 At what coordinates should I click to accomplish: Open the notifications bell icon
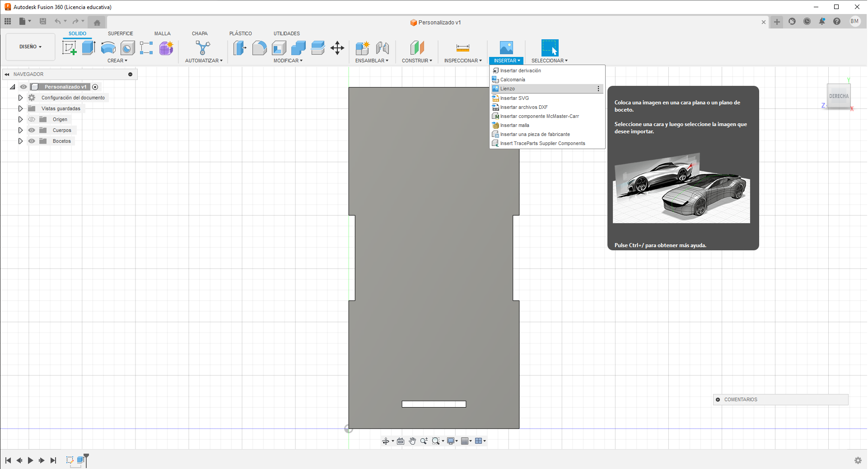(x=822, y=22)
